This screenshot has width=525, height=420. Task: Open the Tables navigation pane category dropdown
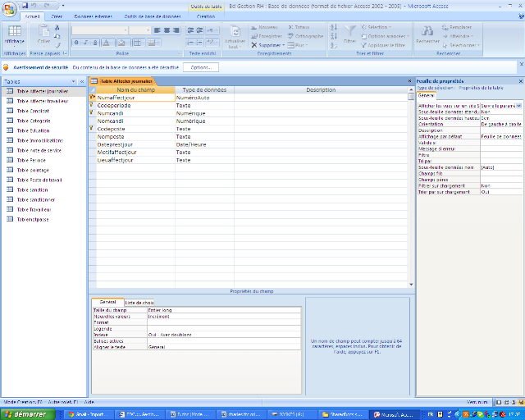point(73,82)
